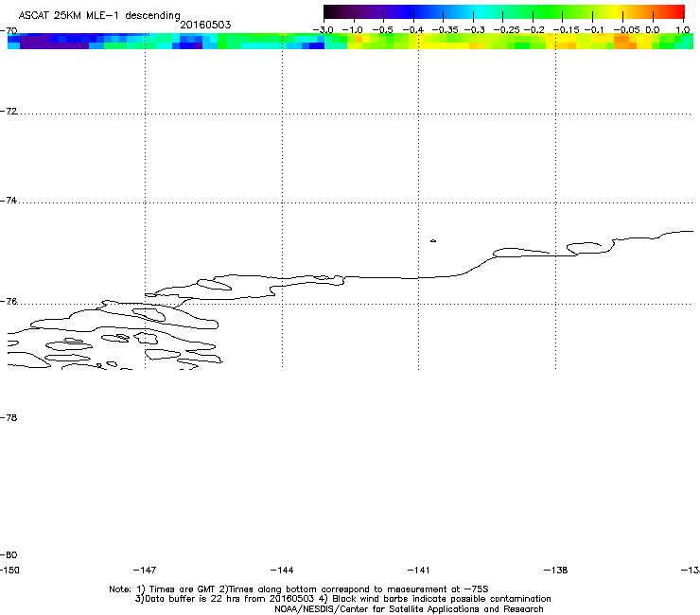Click the latitude axis label "-72"
The width and height of the screenshot is (700, 615).
9,111
